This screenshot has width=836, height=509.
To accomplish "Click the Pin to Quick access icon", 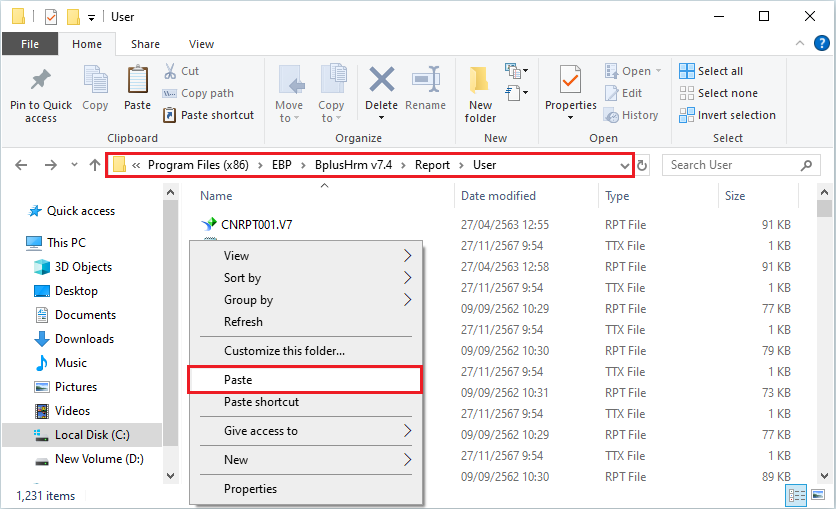I will [x=41, y=81].
